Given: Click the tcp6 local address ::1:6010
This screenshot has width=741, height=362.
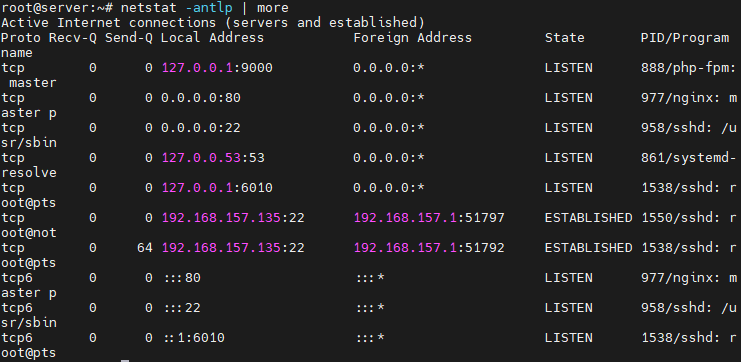Looking at the screenshot, I should click(195, 338).
